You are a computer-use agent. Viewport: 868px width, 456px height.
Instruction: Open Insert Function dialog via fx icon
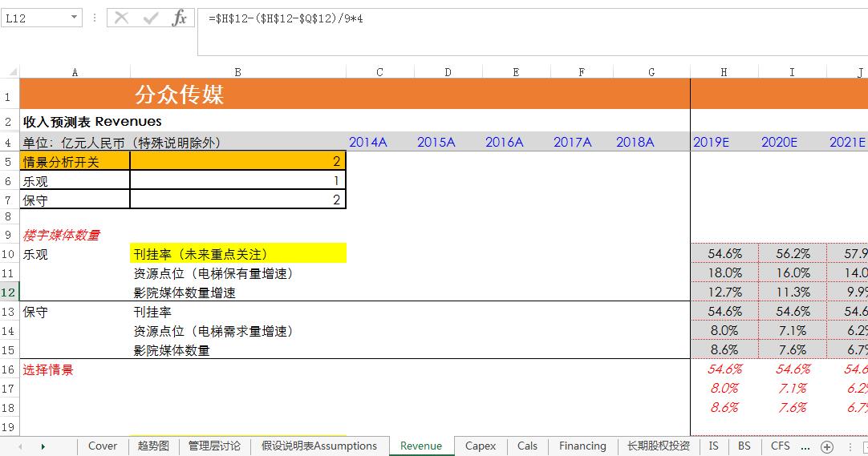(x=180, y=18)
